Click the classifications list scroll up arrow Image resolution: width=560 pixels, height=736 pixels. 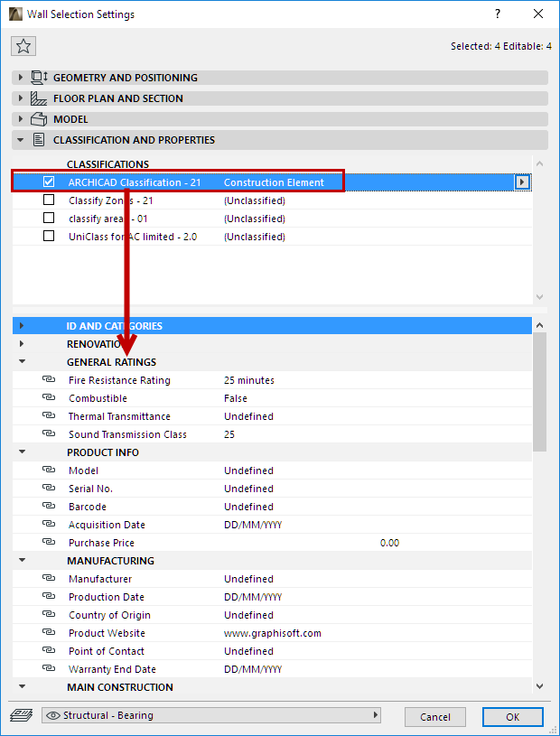[540, 163]
